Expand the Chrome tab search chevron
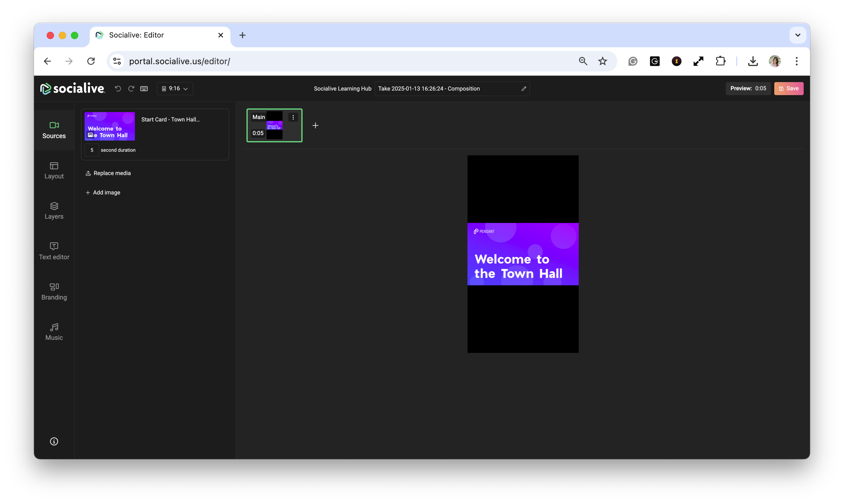Screen dimensions: 844x504 (797, 35)
